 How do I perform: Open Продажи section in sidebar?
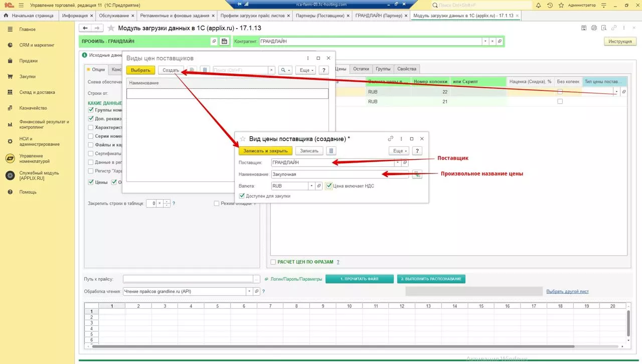click(x=29, y=61)
